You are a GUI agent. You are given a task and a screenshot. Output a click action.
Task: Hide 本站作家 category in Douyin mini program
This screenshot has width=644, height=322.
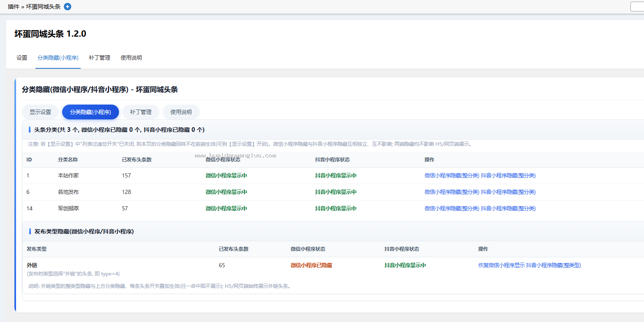click(x=508, y=175)
